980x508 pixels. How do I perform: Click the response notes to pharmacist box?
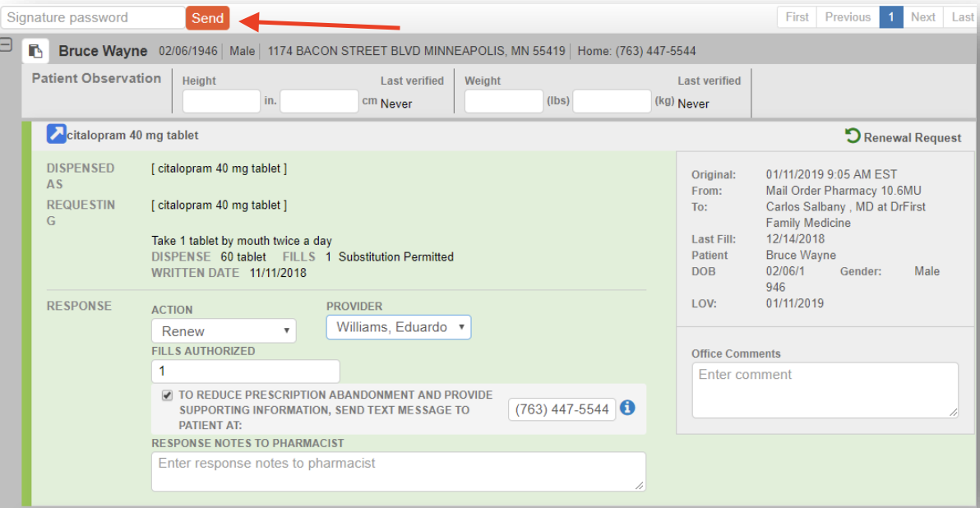[399, 472]
